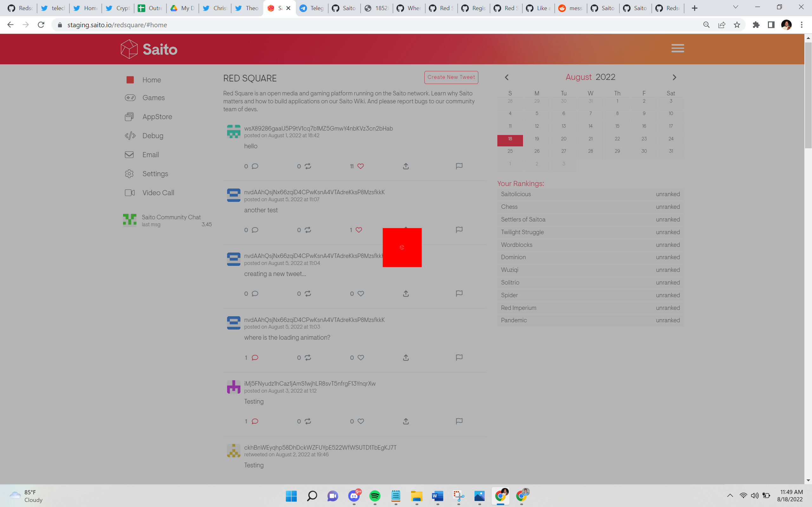Start a Video Call

(158, 192)
